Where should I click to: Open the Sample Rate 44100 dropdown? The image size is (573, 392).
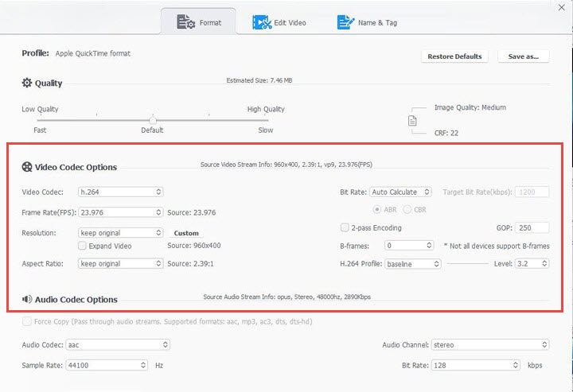107,365
